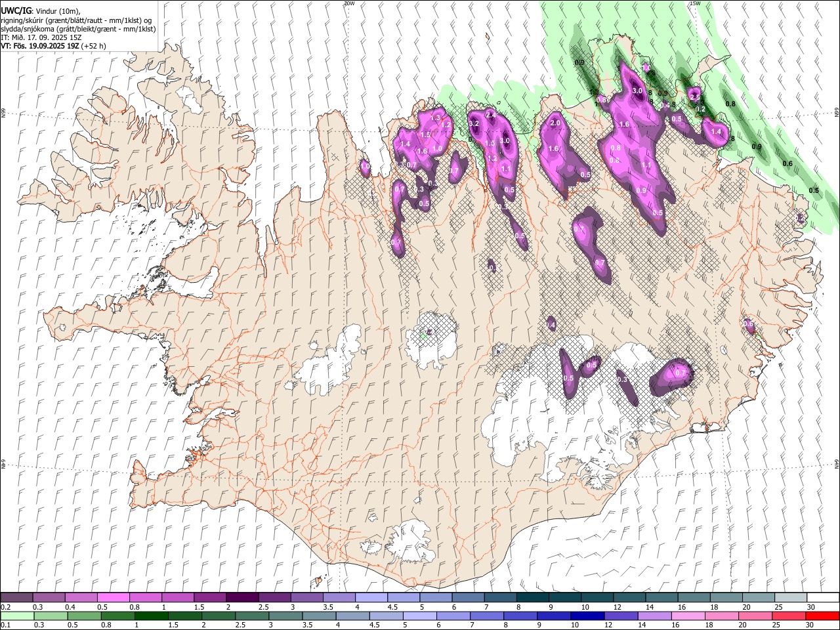Click the 'UWC/IG' title text
This screenshot has width=840, height=630.
click(x=15, y=10)
